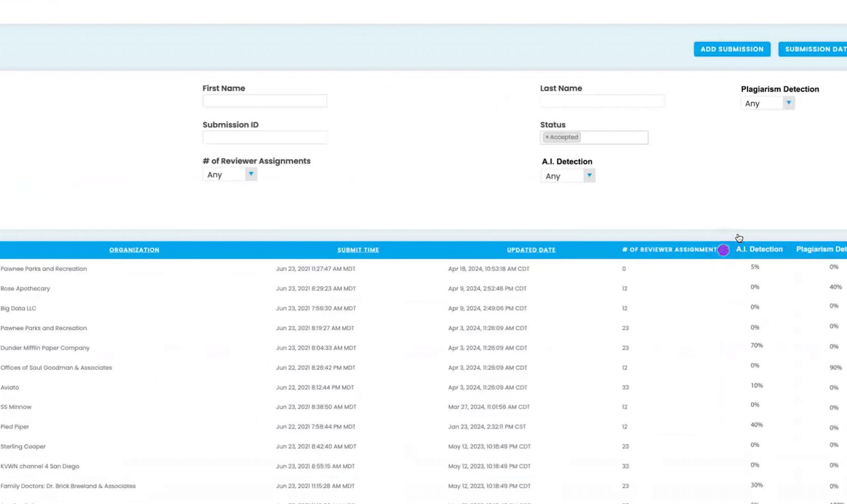
Task: Click the 30% A.I. Detection value
Action: pyautogui.click(x=756, y=485)
